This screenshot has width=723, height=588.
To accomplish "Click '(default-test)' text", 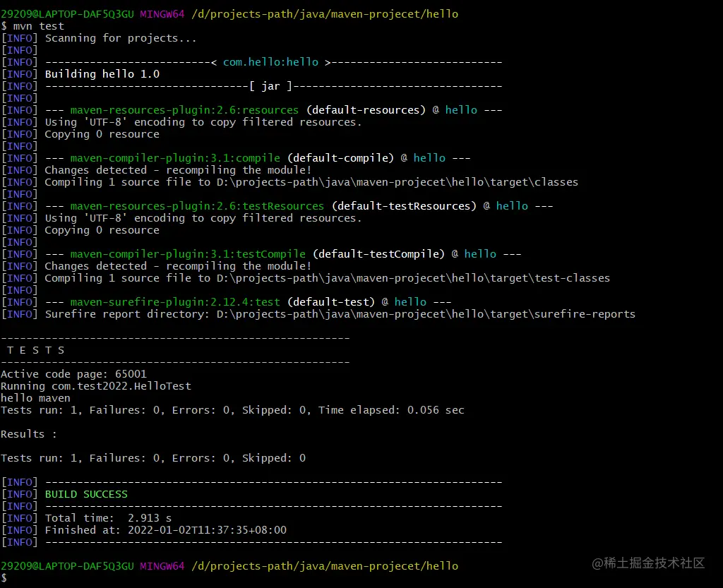I will [331, 302].
